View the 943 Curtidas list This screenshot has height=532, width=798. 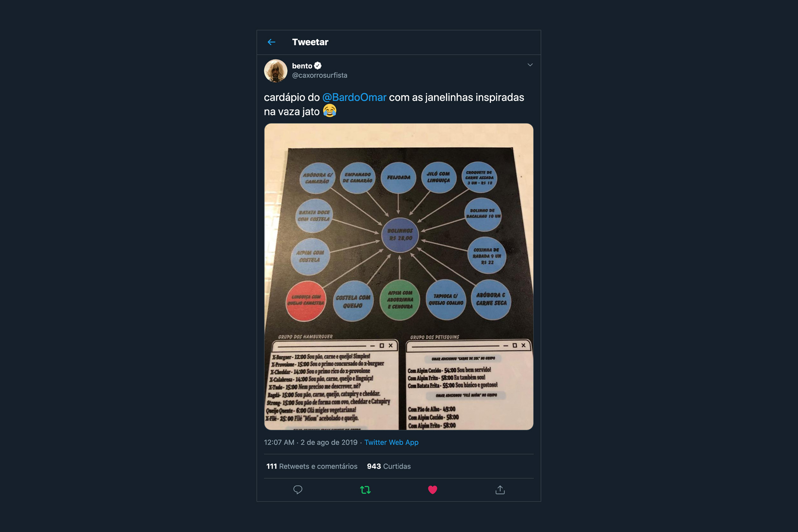tap(389, 466)
